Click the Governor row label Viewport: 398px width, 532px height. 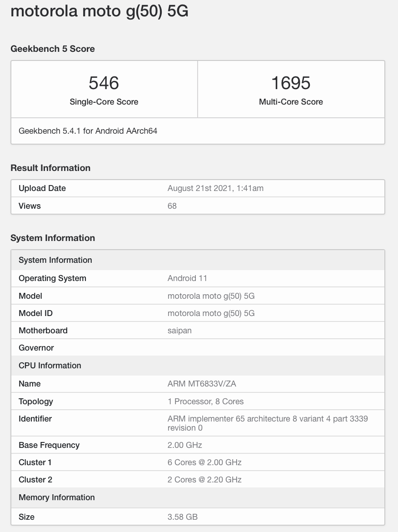pos(36,348)
